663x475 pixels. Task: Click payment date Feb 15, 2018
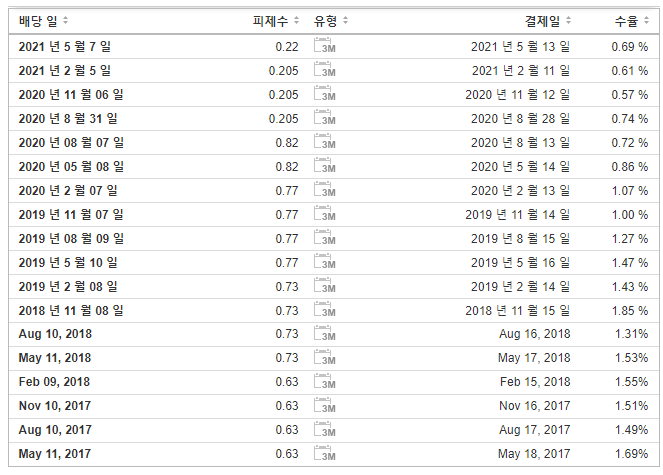[x=535, y=382]
